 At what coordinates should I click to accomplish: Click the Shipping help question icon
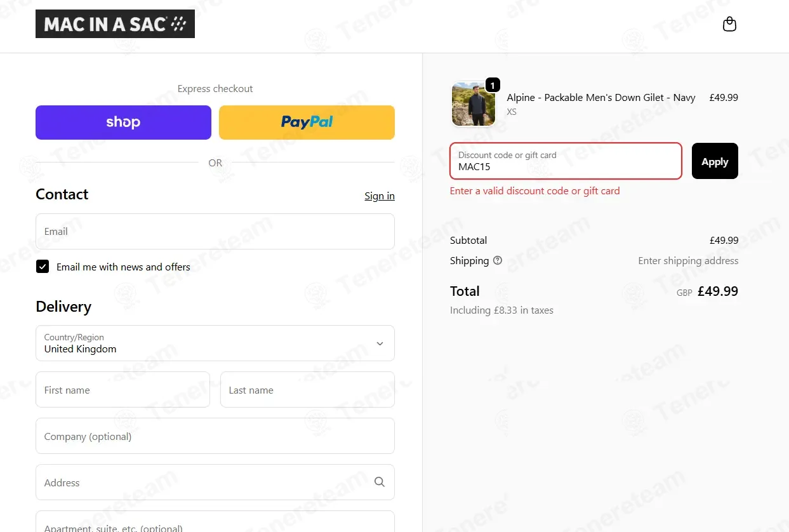[498, 260]
